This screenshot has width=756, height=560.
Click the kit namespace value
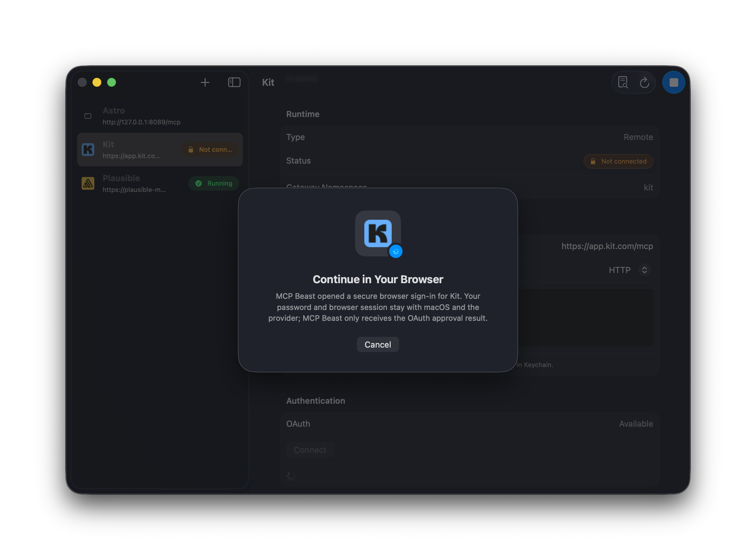(x=648, y=188)
